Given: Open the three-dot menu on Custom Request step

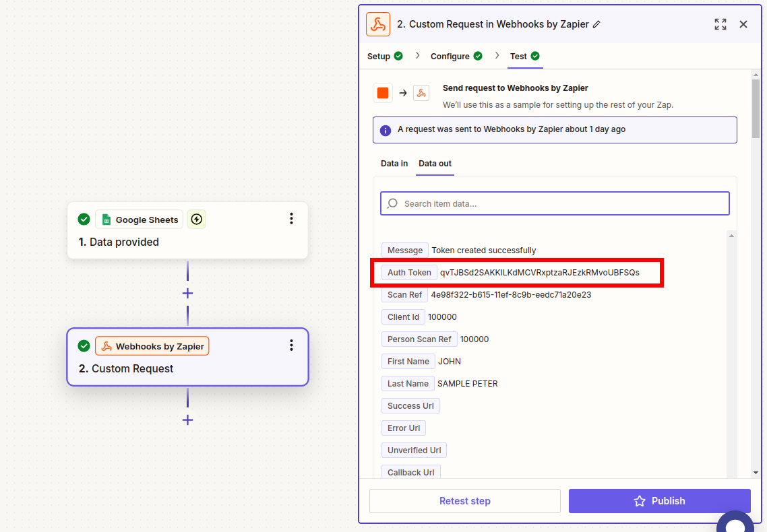Looking at the screenshot, I should click(x=291, y=345).
